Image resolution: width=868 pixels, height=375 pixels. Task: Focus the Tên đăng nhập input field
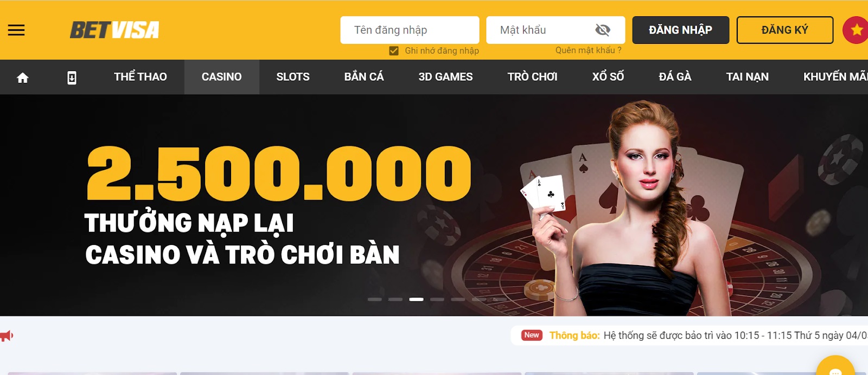pyautogui.click(x=410, y=30)
